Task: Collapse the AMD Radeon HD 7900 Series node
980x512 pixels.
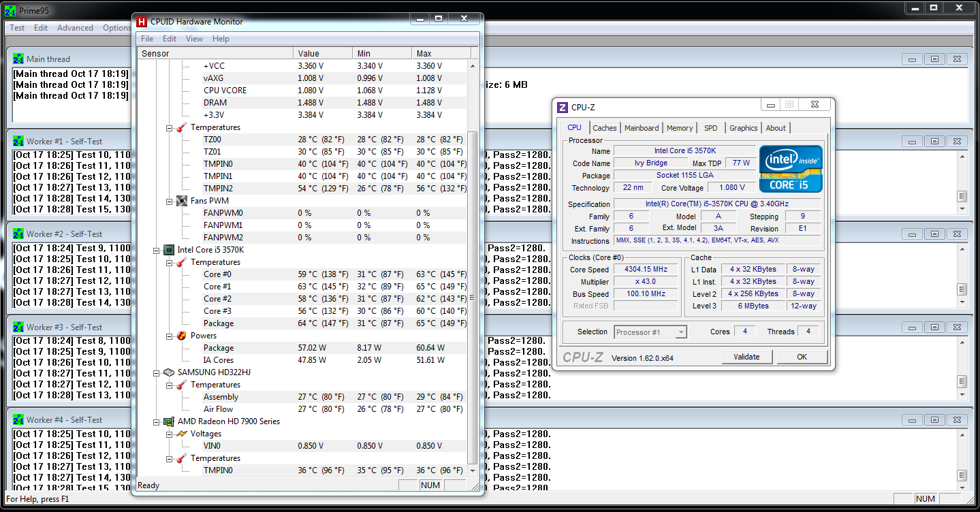Action: coord(157,421)
